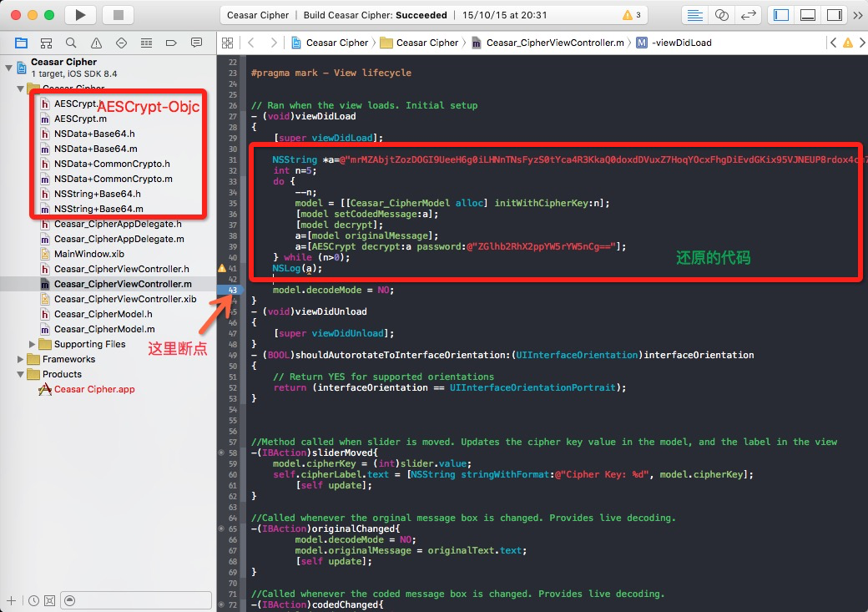Stop the running scheme
The height and width of the screenshot is (612, 868).
118,15
